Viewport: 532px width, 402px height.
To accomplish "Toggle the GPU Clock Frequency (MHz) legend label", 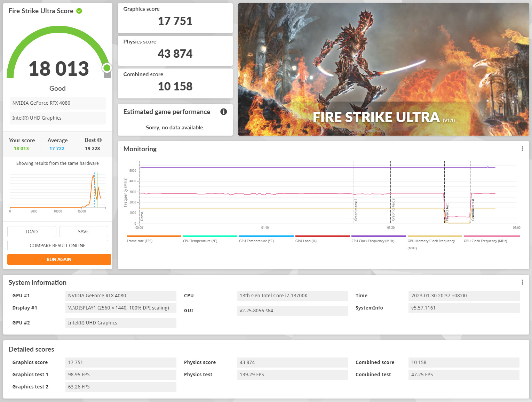I will [485, 241].
